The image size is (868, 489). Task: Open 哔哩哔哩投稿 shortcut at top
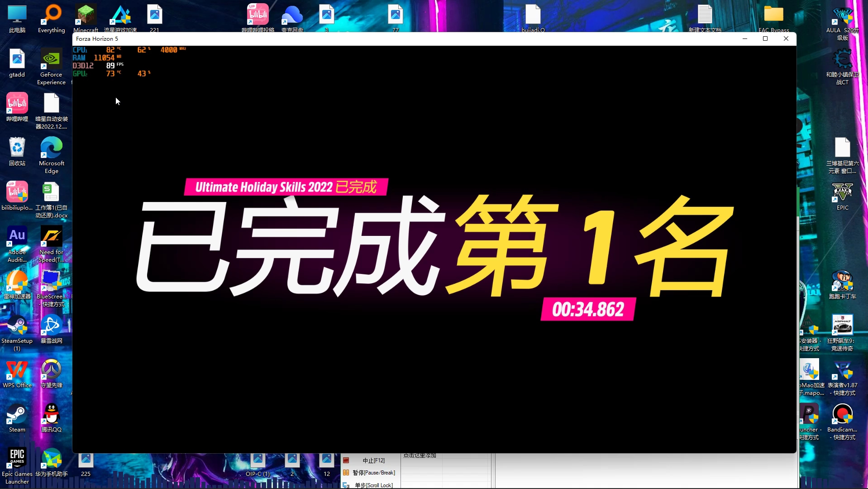[x=258, y=18]
